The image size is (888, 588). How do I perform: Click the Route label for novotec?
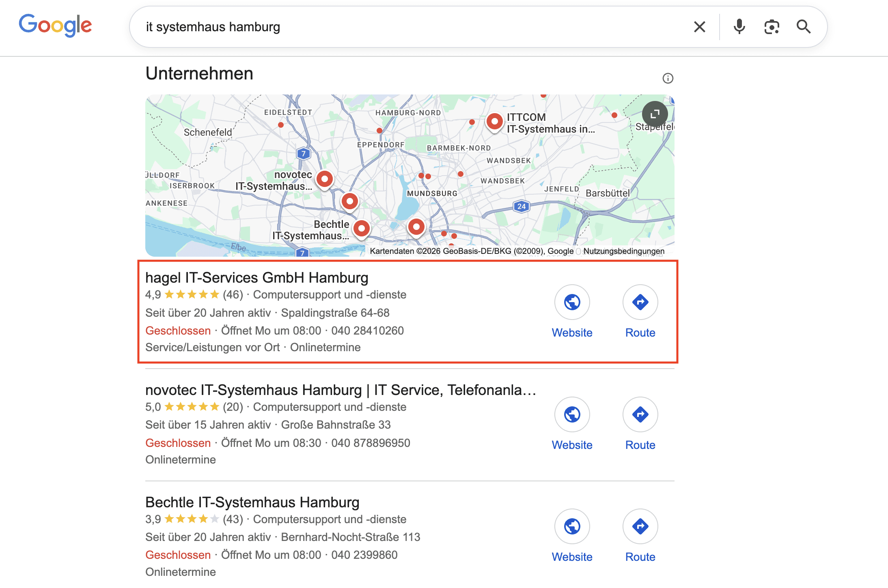640,445
